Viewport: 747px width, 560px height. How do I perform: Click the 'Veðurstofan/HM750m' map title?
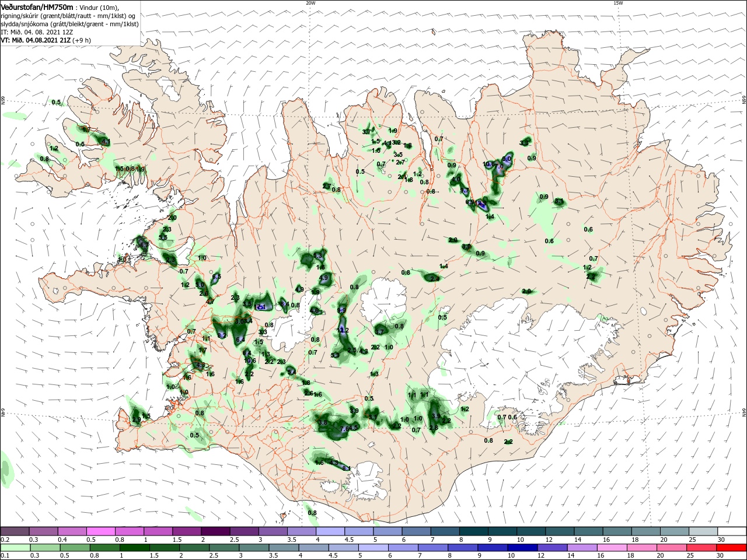37,6
